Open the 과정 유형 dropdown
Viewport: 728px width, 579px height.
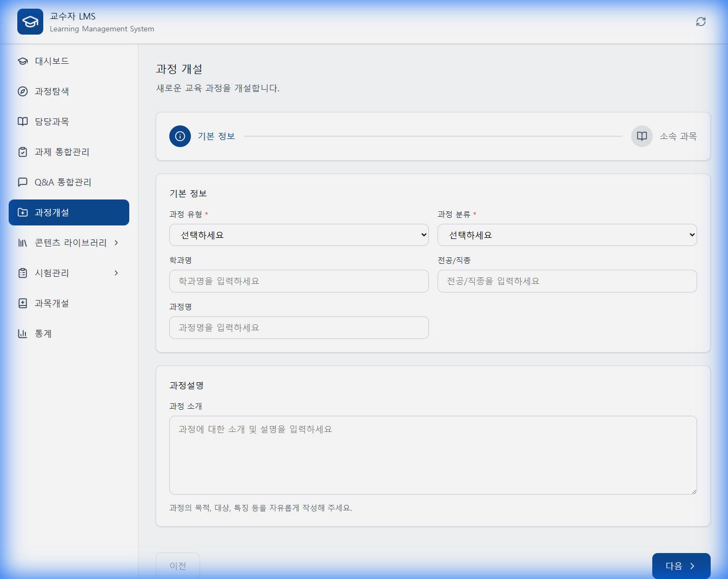click(299, 235)
